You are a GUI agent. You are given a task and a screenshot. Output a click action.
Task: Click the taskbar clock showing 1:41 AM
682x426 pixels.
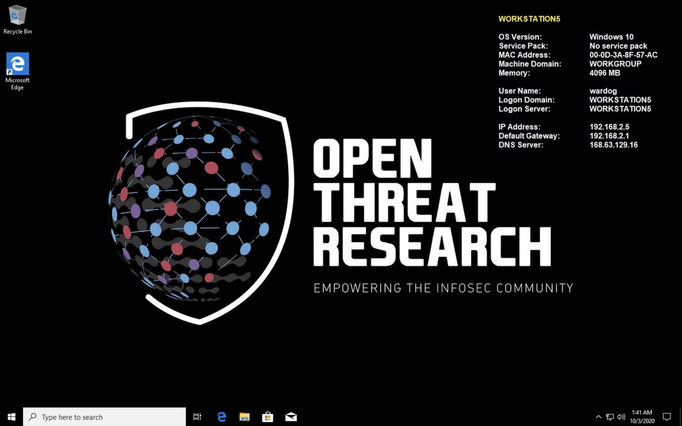point(642,417)
